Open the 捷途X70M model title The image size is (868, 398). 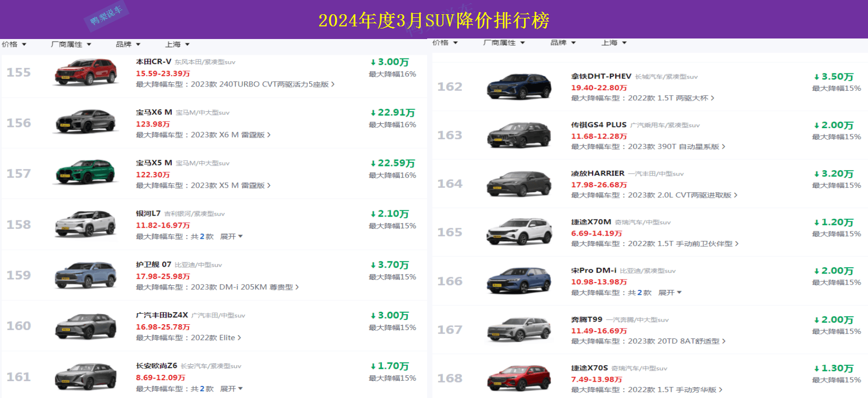pos(591,222)
